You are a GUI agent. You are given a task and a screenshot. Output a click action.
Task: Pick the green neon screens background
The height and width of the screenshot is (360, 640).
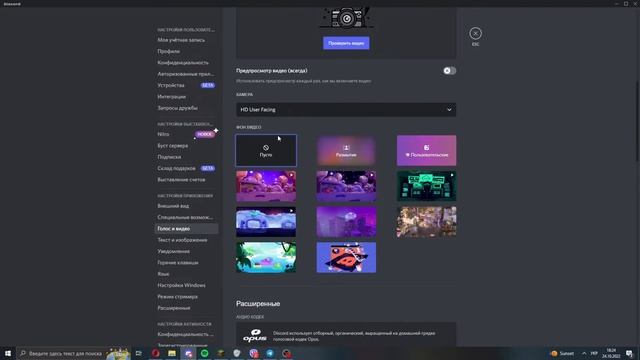click(x=427, y=186)
